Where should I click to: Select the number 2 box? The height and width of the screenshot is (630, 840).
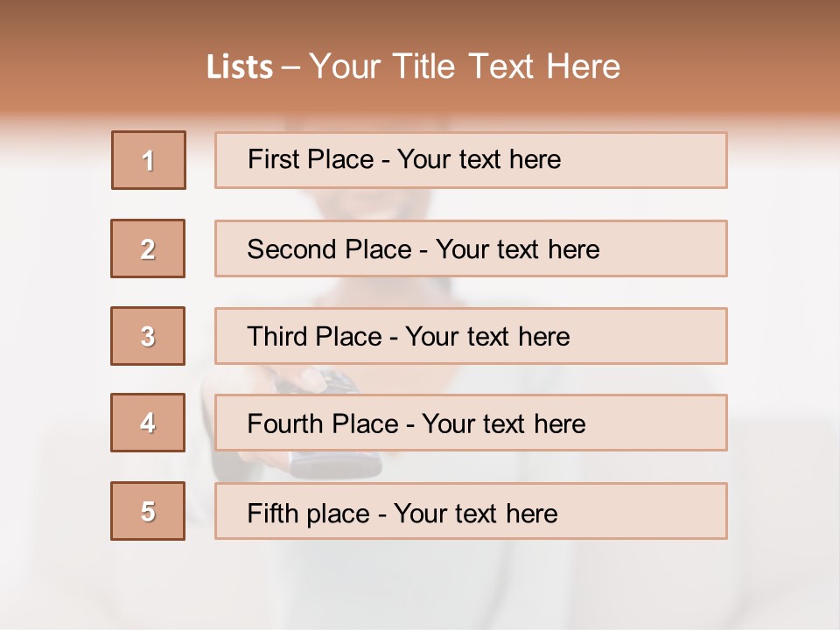[148, 248]
